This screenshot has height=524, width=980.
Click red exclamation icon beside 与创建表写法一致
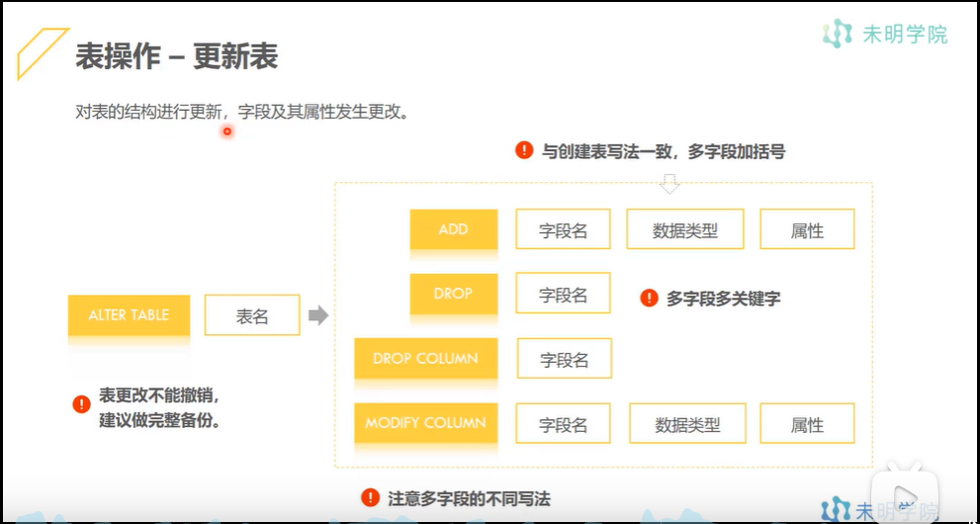click(524, 150)
